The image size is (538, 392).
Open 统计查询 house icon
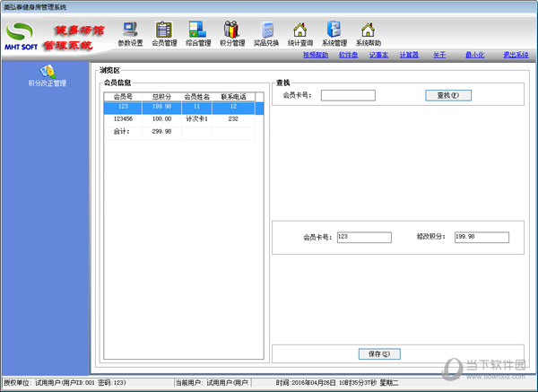click(x=300, y=34)
